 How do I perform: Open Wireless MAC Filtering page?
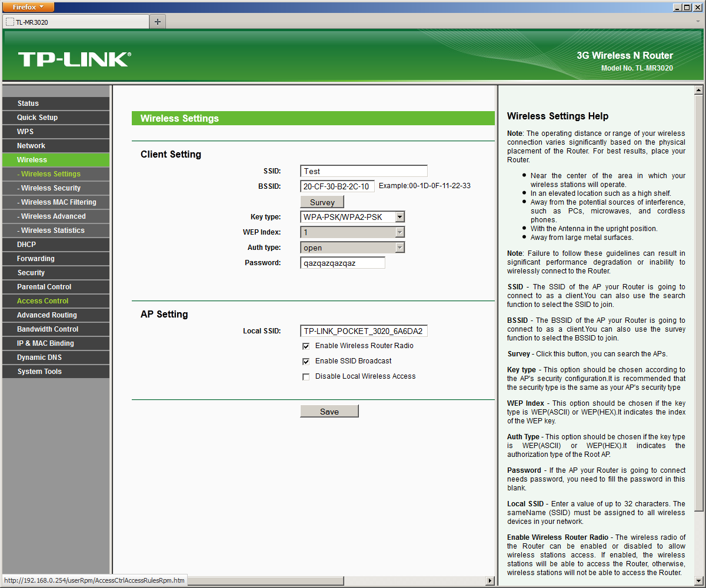click(56, 202)
